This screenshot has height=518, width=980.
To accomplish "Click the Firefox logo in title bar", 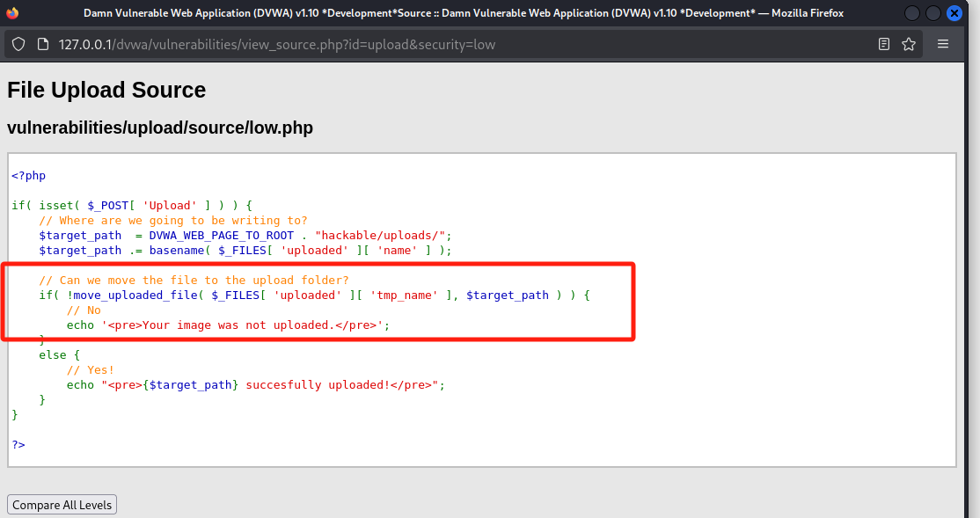I will 12,12.
